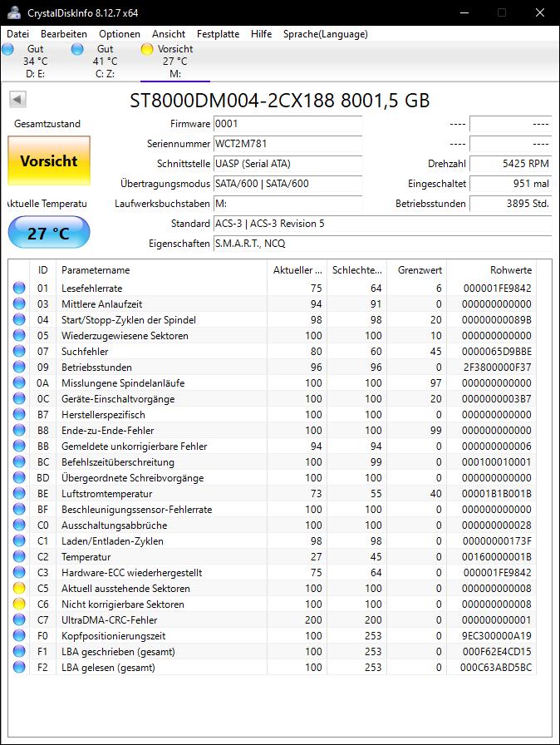The width and height of the screenshot is (560, 745).
Task: Open the Hilfe menu
Action: click(262, 34)
